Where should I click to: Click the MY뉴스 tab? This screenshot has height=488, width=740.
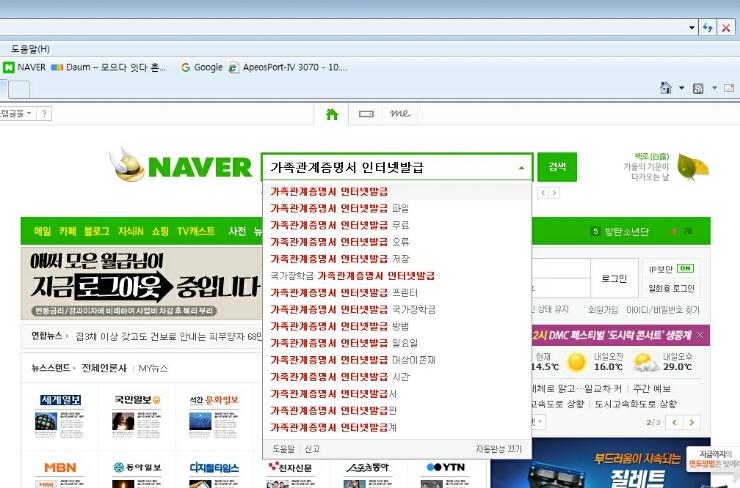pyautogui.click(x=153, y=368)
